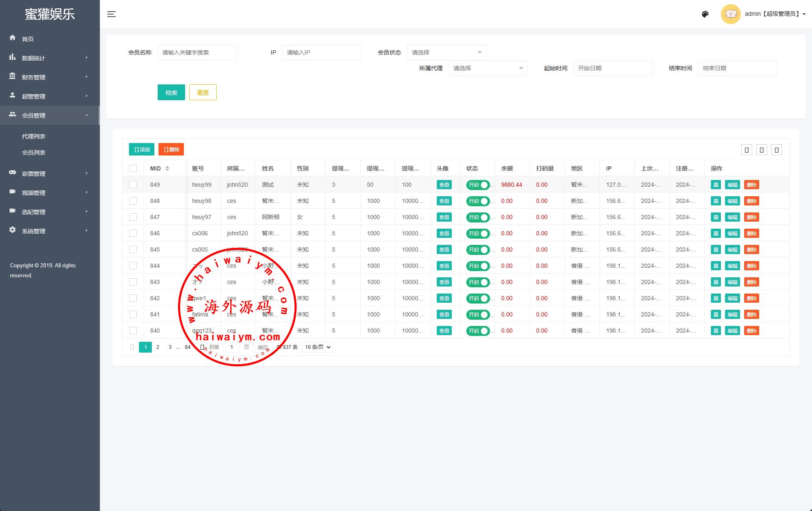Open 代理列表 in the sidebar submenu

click(34, 136)
